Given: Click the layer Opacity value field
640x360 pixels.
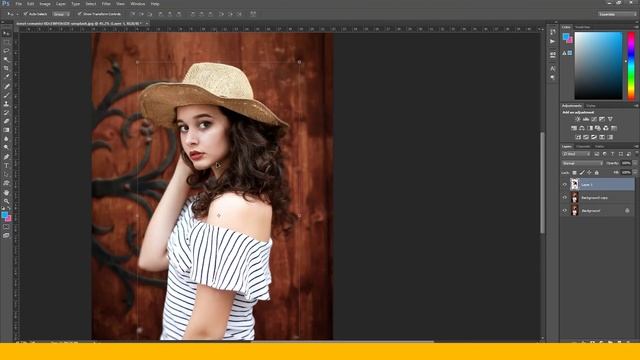Looking at the screenshot, I should point(626,163).
